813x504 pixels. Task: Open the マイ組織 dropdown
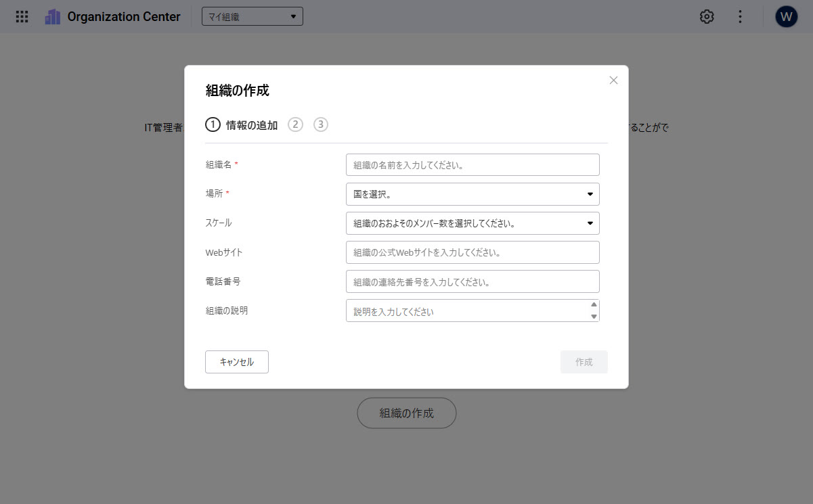(252, 16)
